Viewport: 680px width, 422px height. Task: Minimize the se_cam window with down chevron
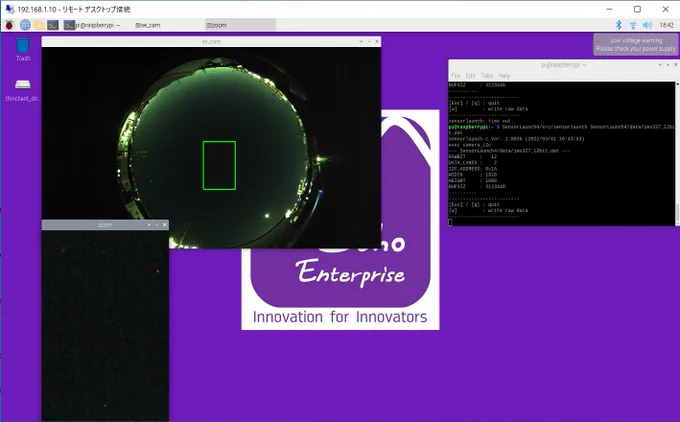[x=361, y=42]
